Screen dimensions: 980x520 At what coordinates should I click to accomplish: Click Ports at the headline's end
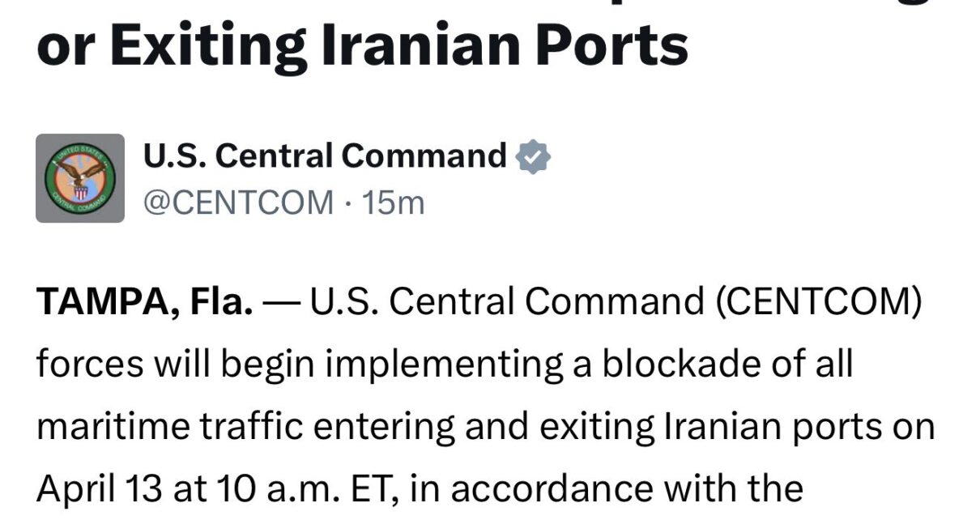603,46
